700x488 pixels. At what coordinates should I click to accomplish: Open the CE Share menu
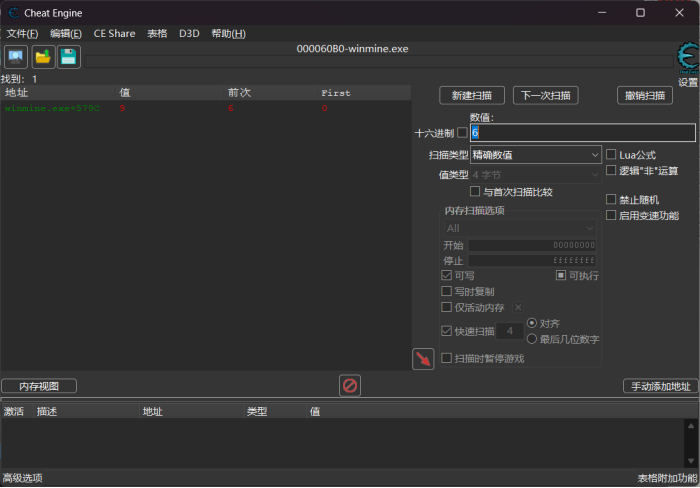click(114, 33)
